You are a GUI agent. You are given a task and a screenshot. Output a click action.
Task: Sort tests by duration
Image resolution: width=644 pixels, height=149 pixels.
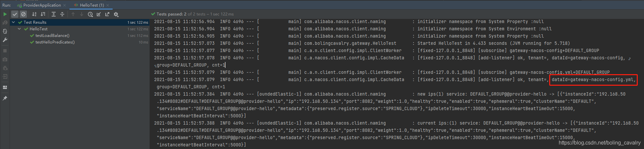point(43,14)
